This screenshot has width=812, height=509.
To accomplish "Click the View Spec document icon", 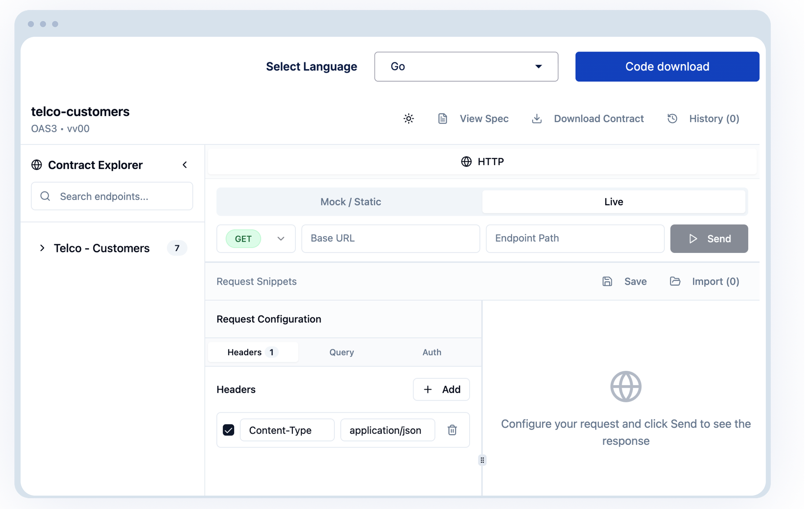I will (x=443, y=119).
